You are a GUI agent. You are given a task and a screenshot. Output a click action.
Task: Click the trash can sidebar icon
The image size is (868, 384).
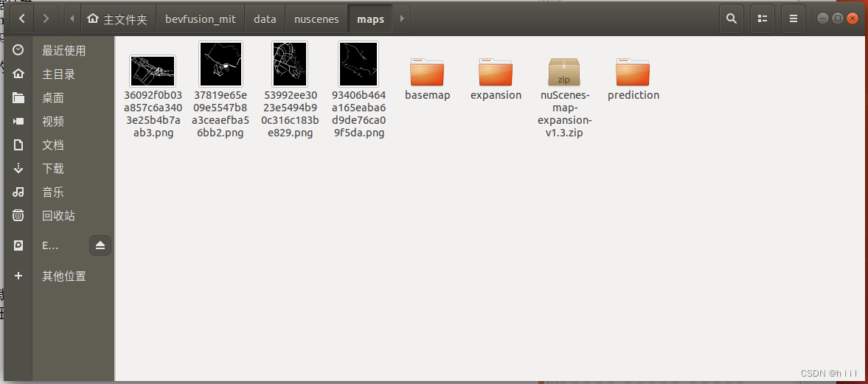pyautogui.click(x=18, y=215)
